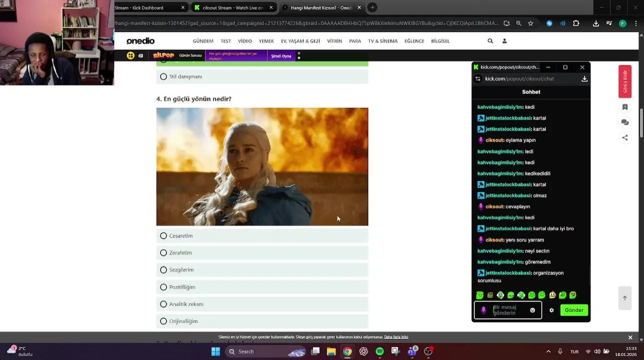
Task: Open the TEST menu
Action: point(226,41)
